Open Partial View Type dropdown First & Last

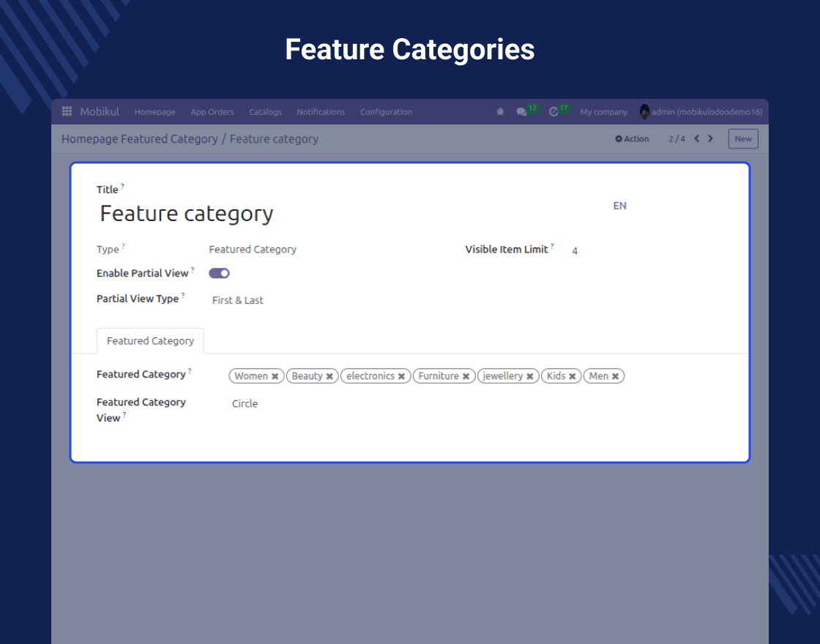[237, 300]
